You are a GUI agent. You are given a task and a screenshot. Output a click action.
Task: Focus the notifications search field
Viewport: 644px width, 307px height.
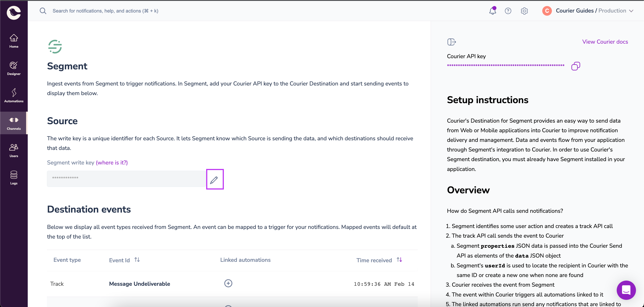coord(105,11)
